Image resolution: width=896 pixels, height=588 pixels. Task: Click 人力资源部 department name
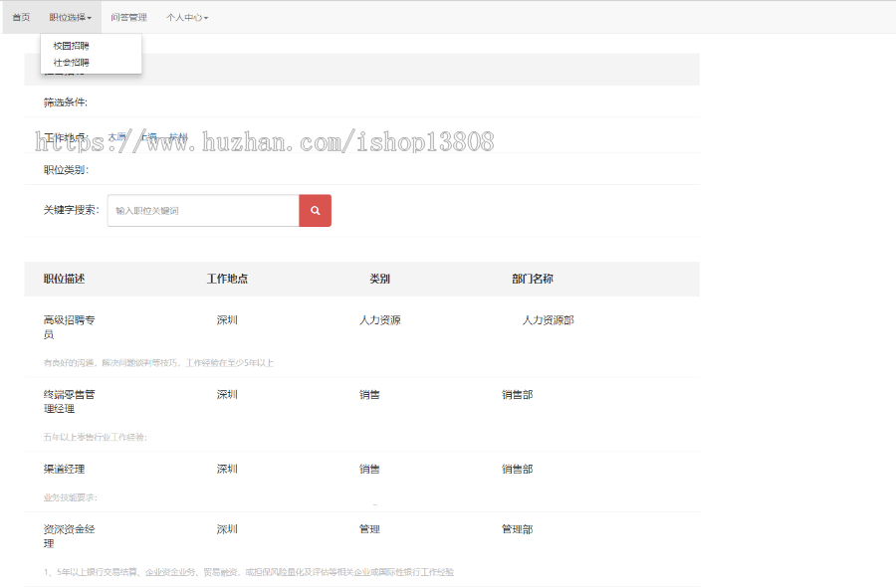point(546,319)
